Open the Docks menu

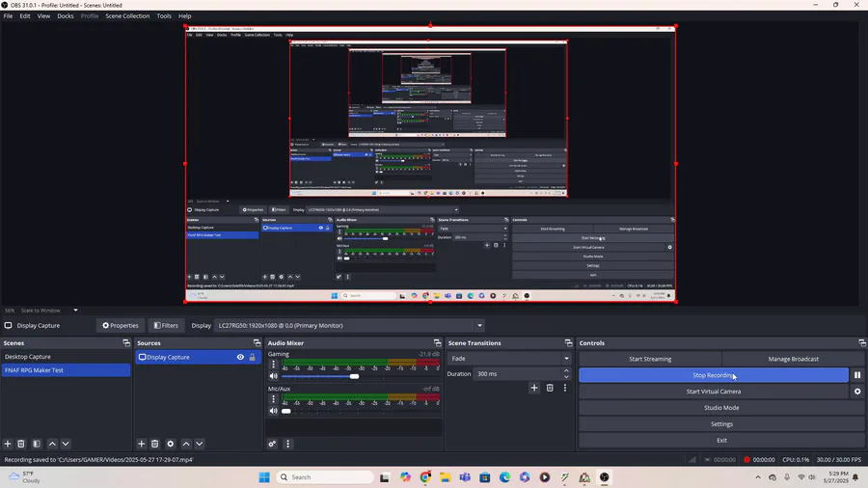point(66,16)
